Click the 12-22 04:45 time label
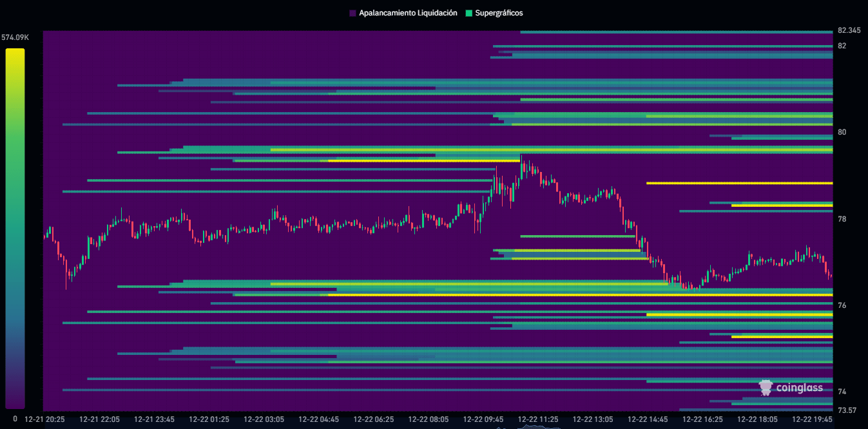868x429 pixels. click(x=318, y=419)
